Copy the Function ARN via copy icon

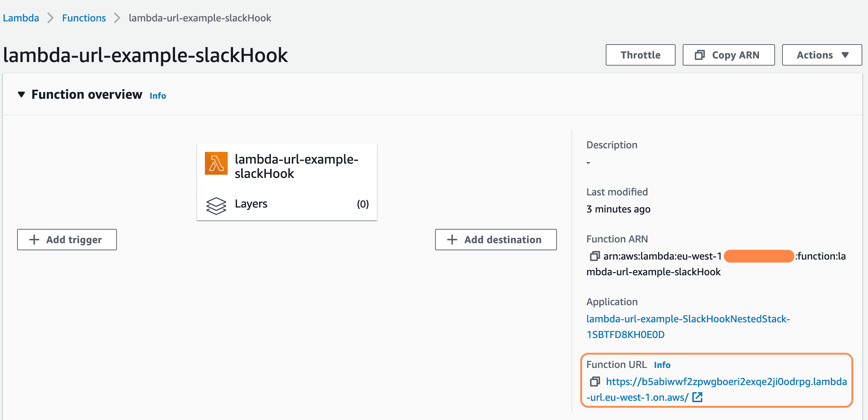(594, 256)
